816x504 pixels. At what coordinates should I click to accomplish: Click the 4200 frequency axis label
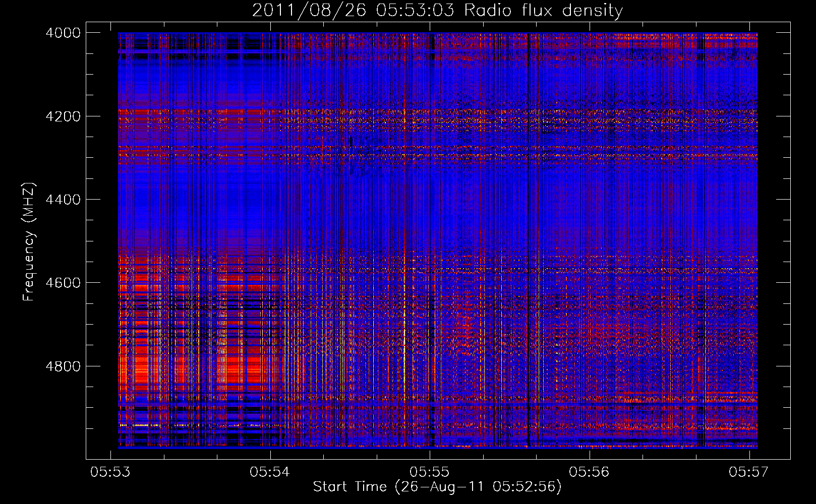click(63, 116)
